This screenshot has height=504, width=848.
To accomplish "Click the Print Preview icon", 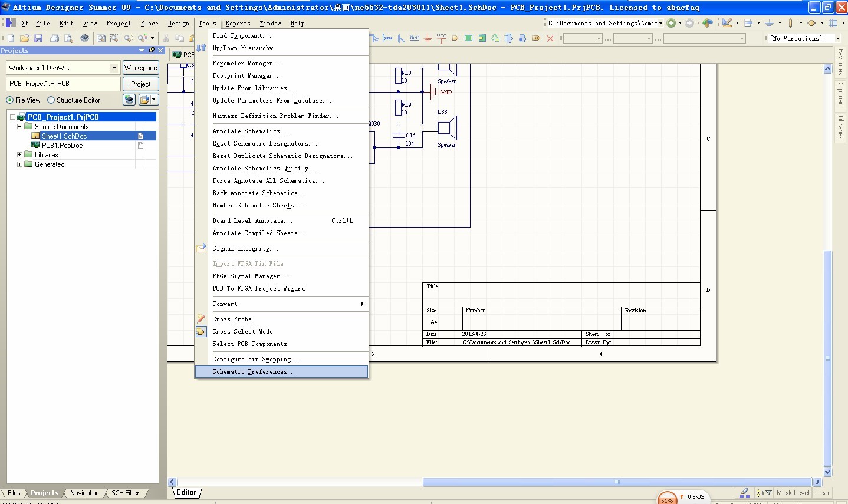I will (x=68, y=38).
